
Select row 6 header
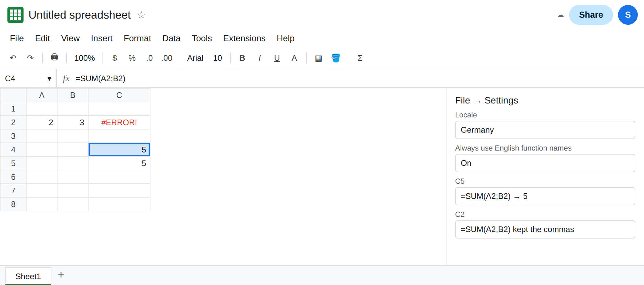(x=13, y=177)
